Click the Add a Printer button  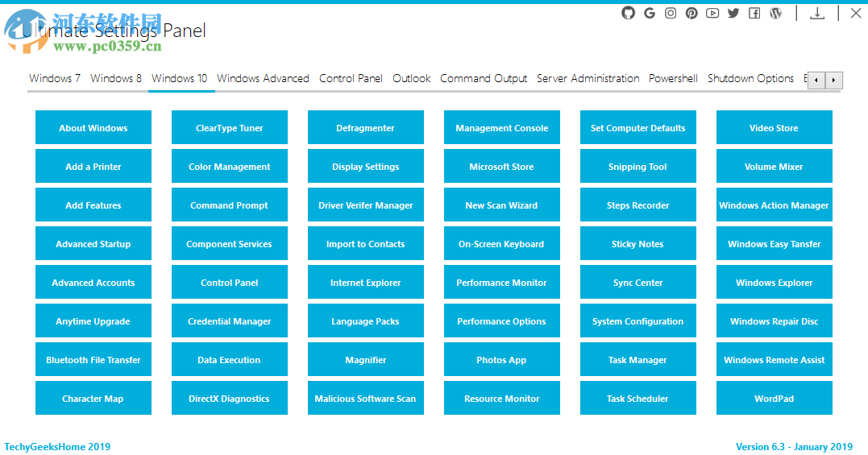coord(93,166)
